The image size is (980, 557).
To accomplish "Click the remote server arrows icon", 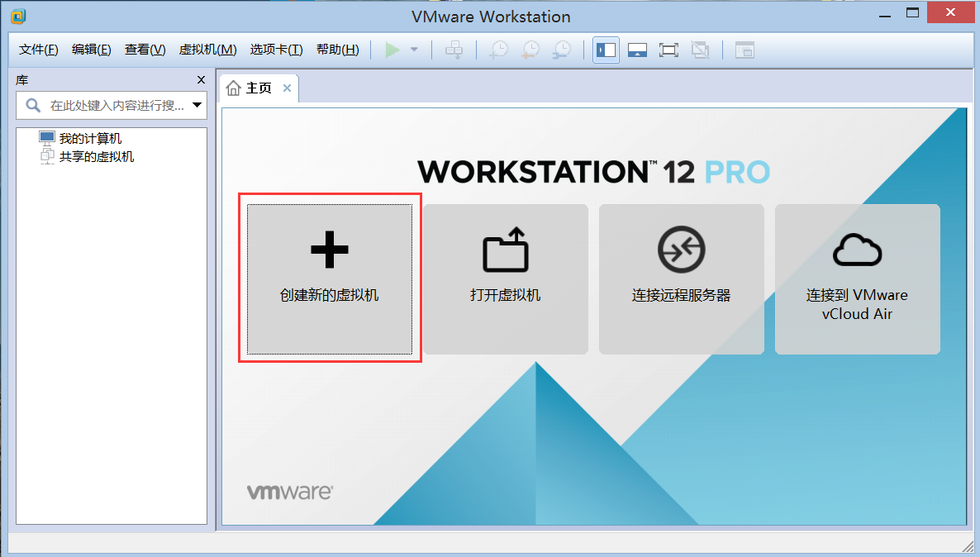I will pos(681,250).
